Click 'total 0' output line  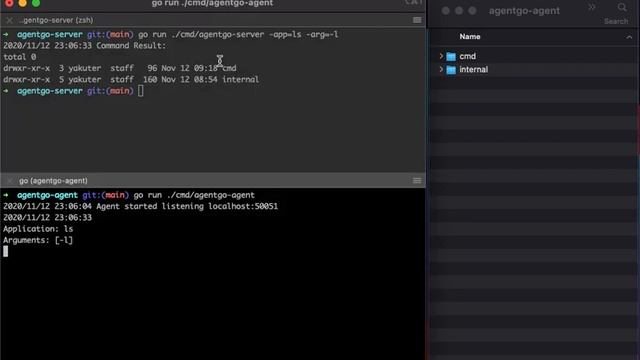tap(20, 57)
